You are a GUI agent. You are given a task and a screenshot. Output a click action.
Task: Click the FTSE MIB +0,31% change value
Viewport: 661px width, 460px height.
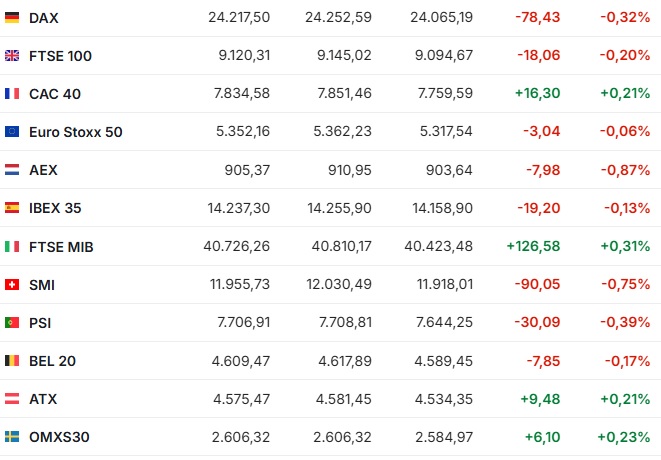click(x=625, y=246)
